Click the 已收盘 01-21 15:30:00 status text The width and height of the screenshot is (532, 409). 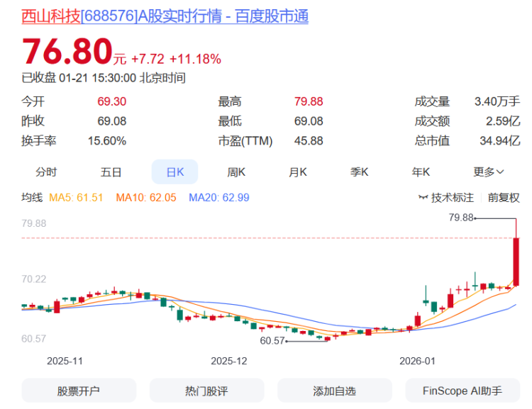point(104,78)
